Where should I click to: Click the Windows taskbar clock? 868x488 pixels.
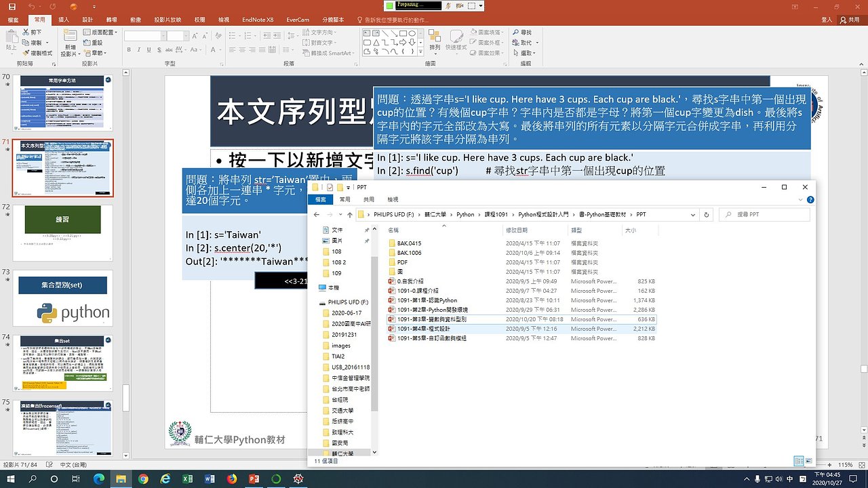(827, 479)
